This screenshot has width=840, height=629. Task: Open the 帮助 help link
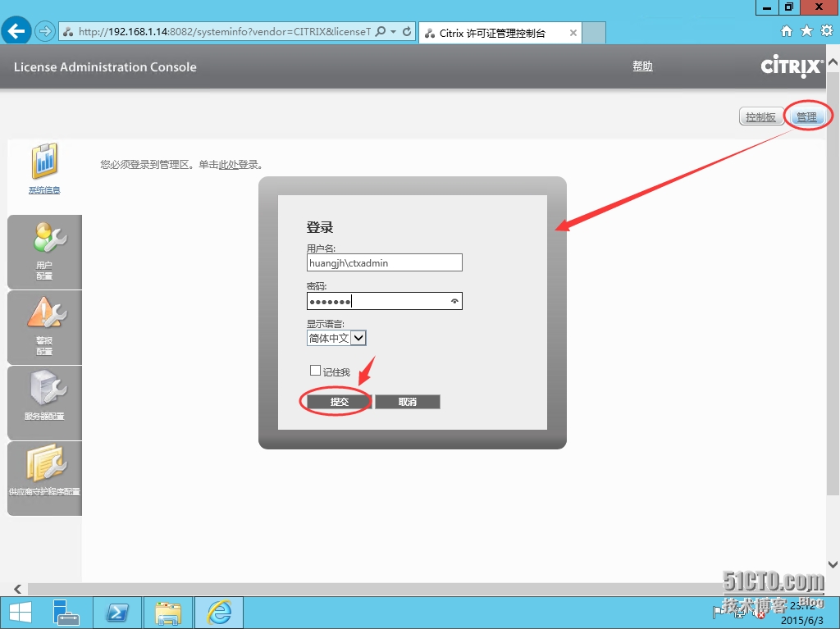point(642,66)
